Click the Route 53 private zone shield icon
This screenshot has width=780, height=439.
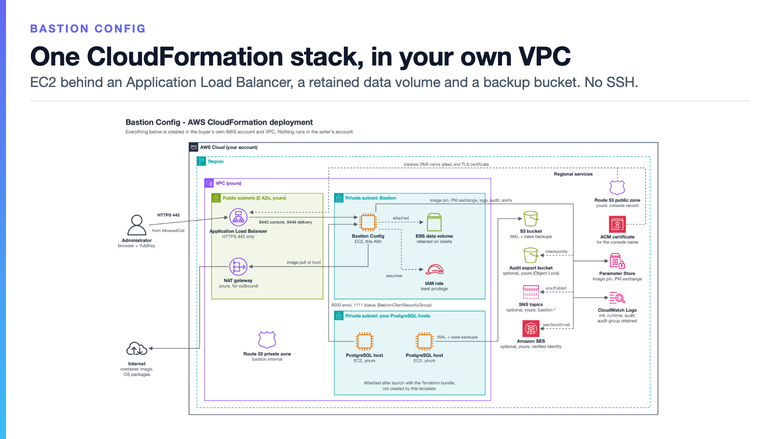click(x=267, y=340)
